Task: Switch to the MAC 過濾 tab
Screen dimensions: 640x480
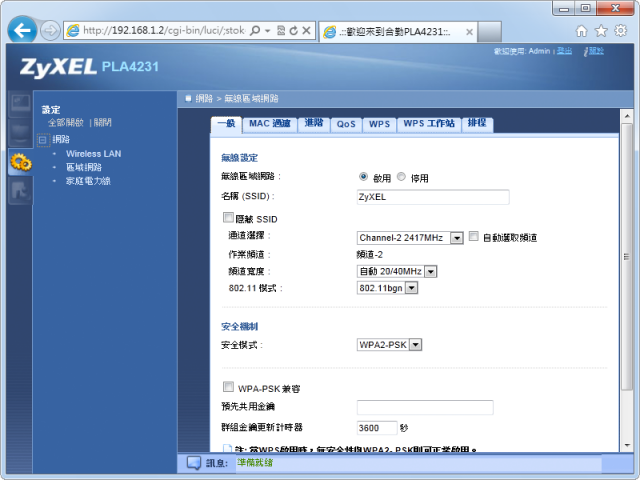Action: (x=269, y=124)
